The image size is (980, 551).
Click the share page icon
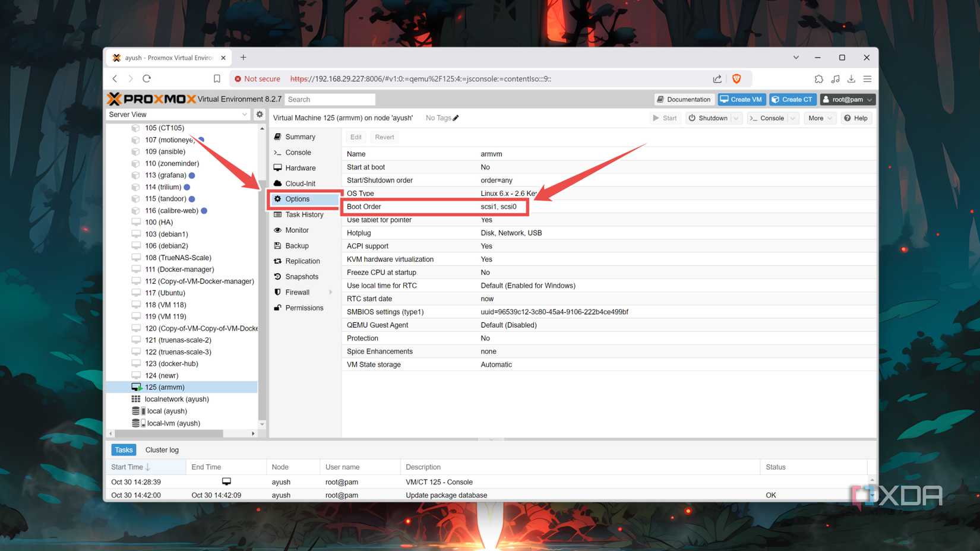click(717, 78)
